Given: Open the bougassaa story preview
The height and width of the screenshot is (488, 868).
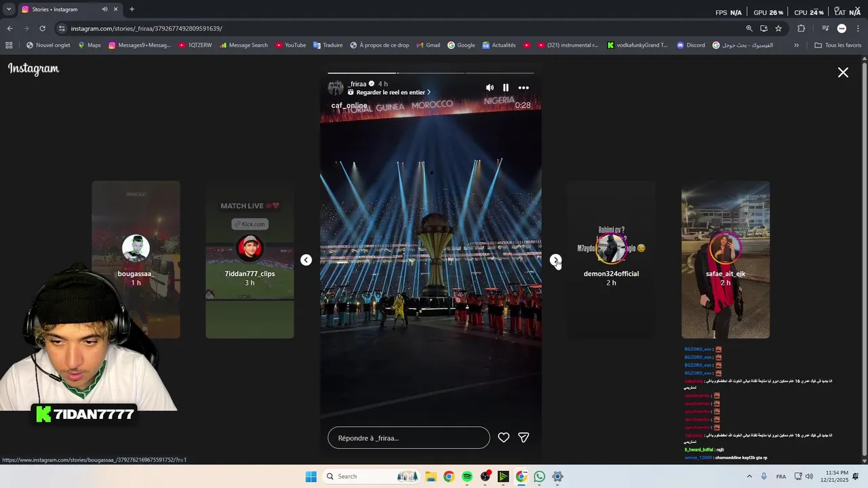Looking at the screenshot, I should click(x=136, y=260).
